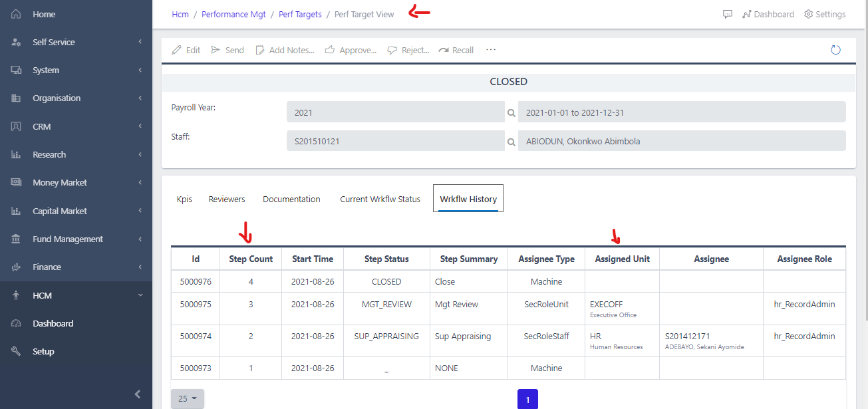
Task: Click the Dashboard activity icon
Action: (748, 13)
